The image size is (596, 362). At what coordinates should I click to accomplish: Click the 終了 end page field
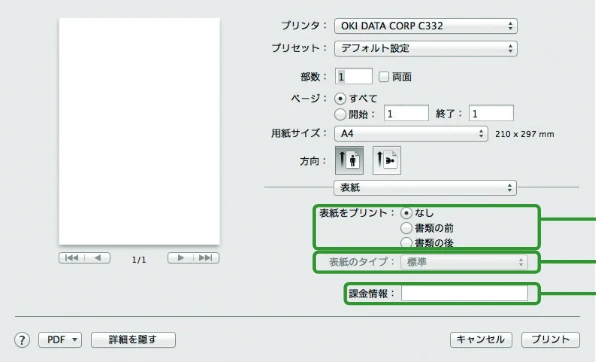(491, 113)
